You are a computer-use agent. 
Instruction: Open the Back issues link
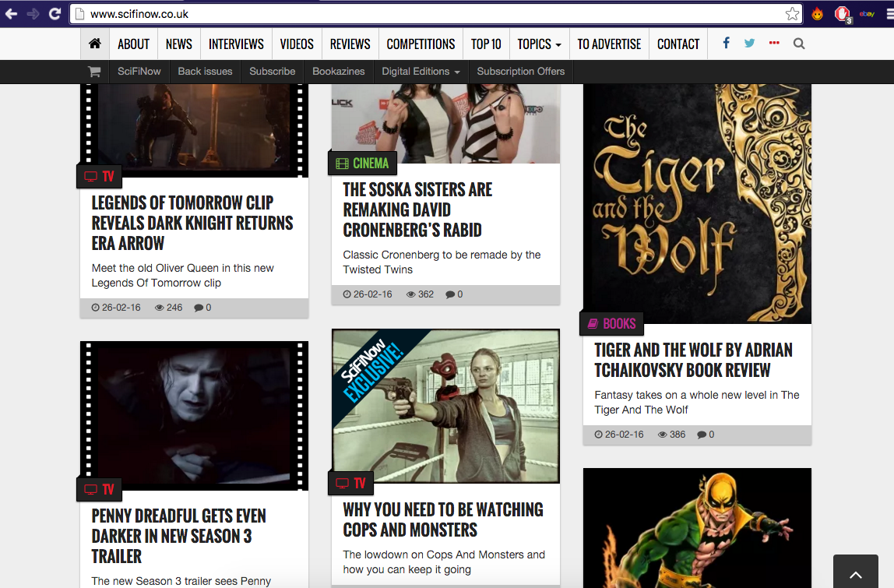(x=205, y=72)
